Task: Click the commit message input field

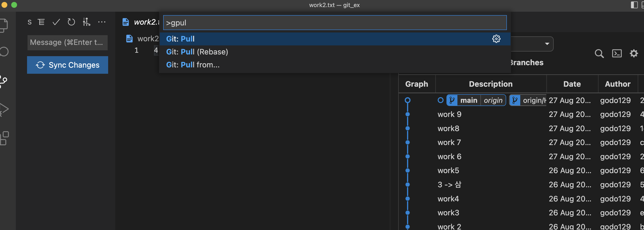Action: [67, 42]
